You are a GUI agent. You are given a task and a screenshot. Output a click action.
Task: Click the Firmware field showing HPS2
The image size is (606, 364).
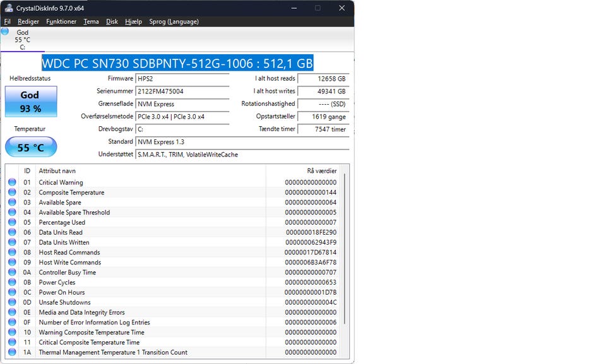[182, 79]
